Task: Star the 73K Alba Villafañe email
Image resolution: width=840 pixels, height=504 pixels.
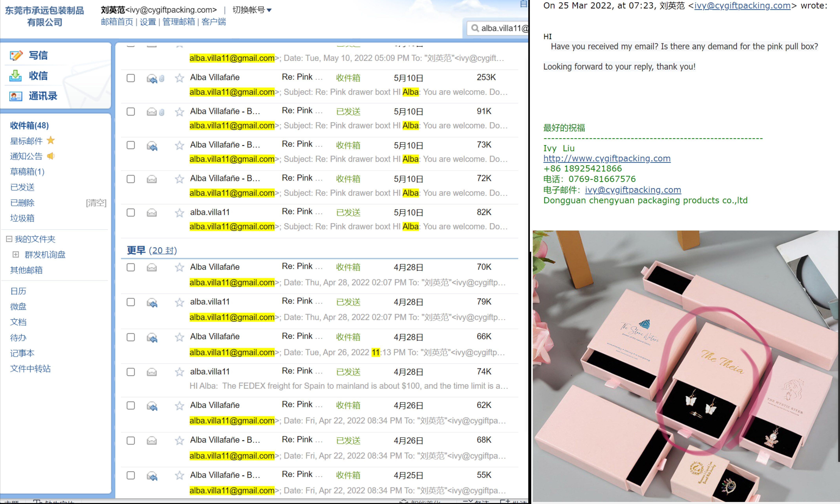Action: coord(179,145)
